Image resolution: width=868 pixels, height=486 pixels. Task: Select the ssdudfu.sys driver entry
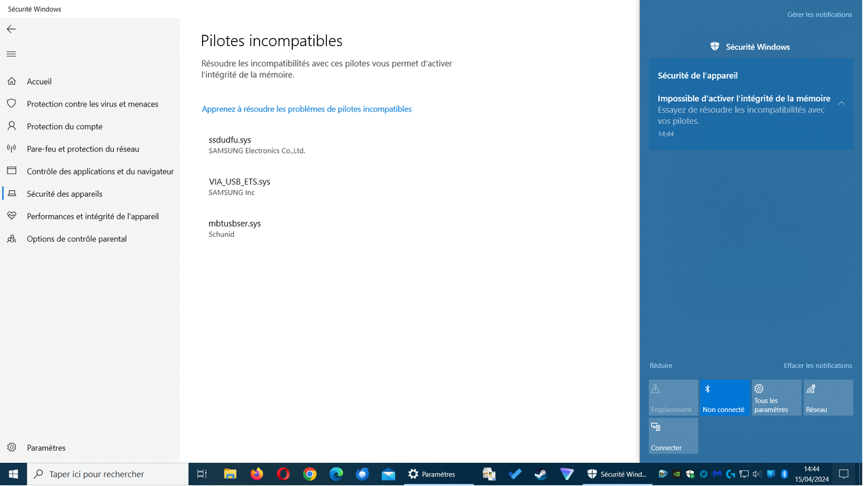pyautogui.click(x=257, y=145)
